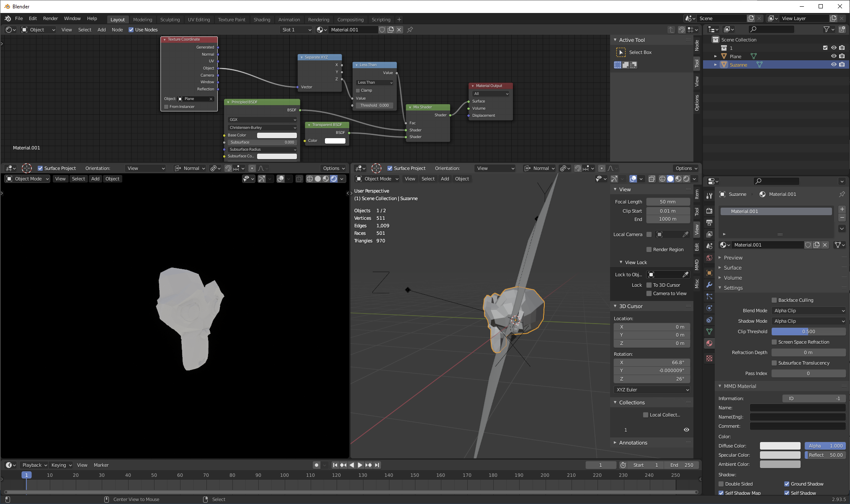Image resolution: width=850 pixels, height=504 pixels.
Task: Uncheck Ground Shadow option
Action: pos(787,484)
